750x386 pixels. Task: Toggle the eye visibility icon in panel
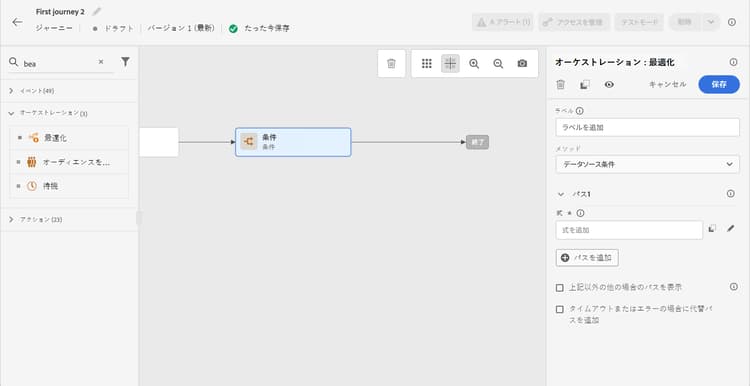click(x=609, y=85)
